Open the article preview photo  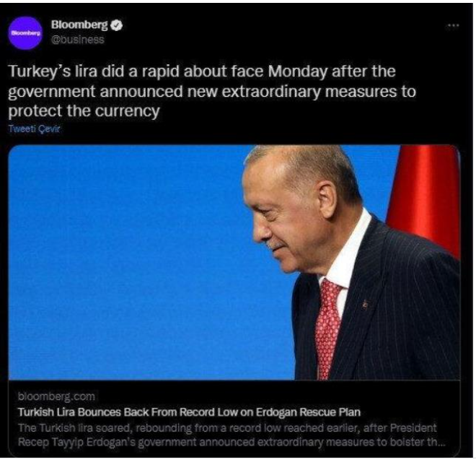[234, 263]
